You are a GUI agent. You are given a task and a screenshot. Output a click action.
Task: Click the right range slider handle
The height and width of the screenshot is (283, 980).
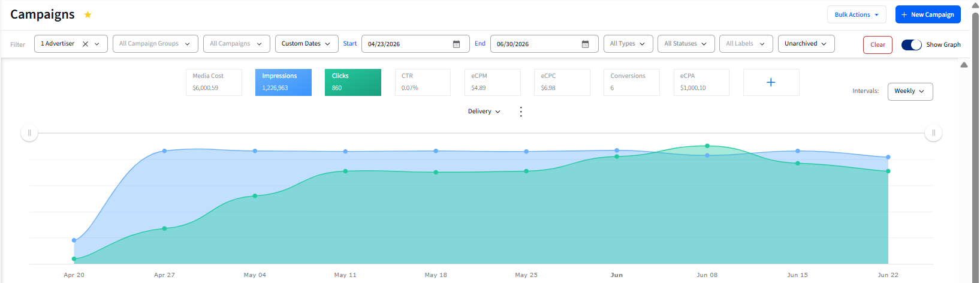(933, 133)
